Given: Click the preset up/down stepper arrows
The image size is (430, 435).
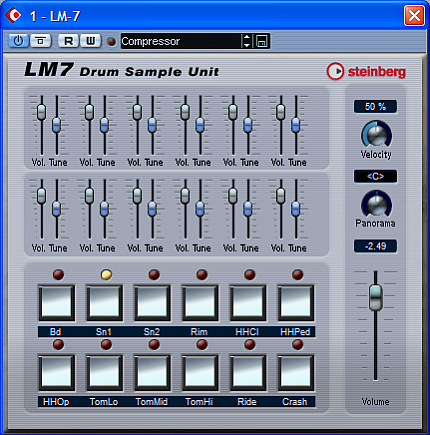Looking at the screenshot, I should tap(247, 41).
